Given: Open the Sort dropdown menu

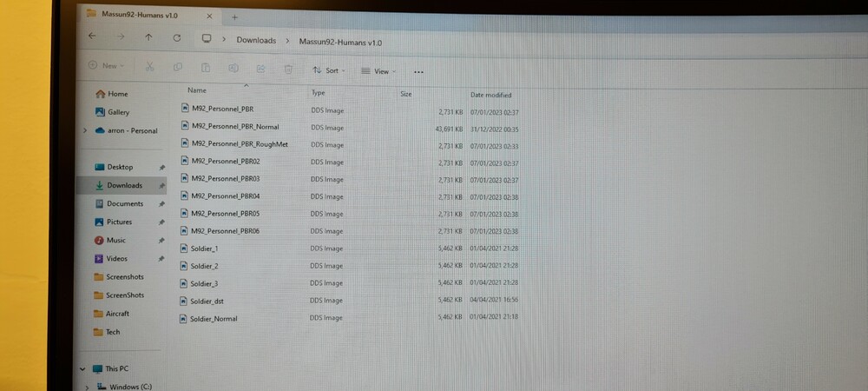Looking at the screenshot, I should (x=329, y=70).
